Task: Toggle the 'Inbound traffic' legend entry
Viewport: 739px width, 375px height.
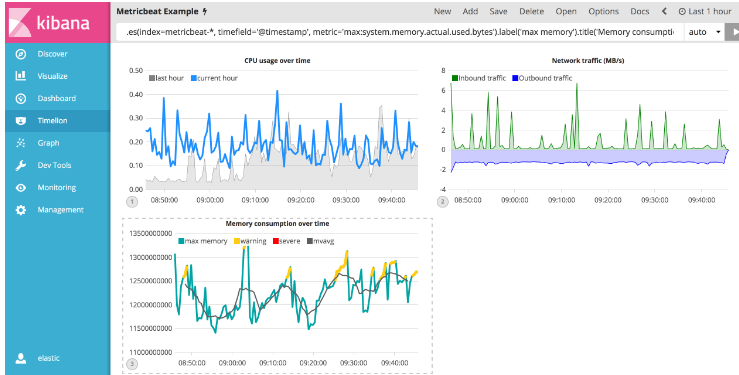Action: click(x=478, y=78)
